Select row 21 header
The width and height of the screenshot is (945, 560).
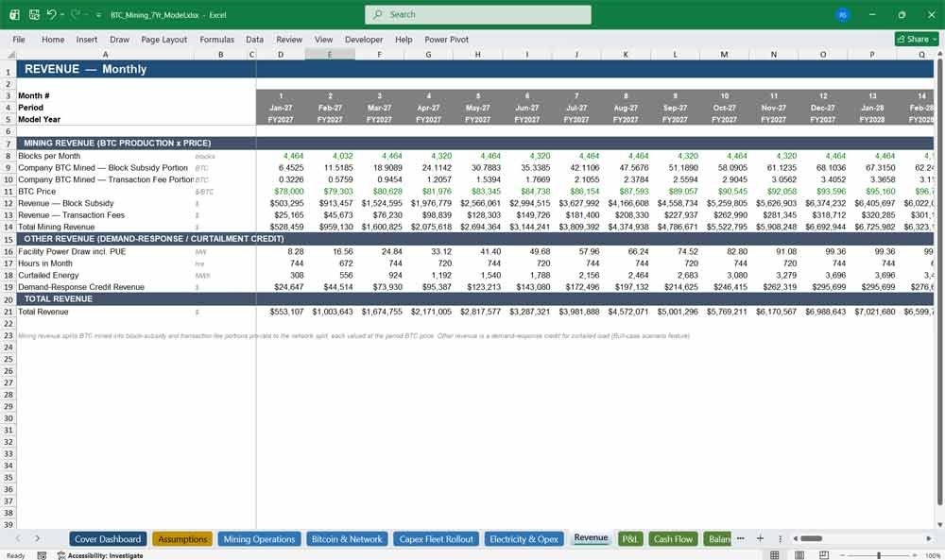9,312
